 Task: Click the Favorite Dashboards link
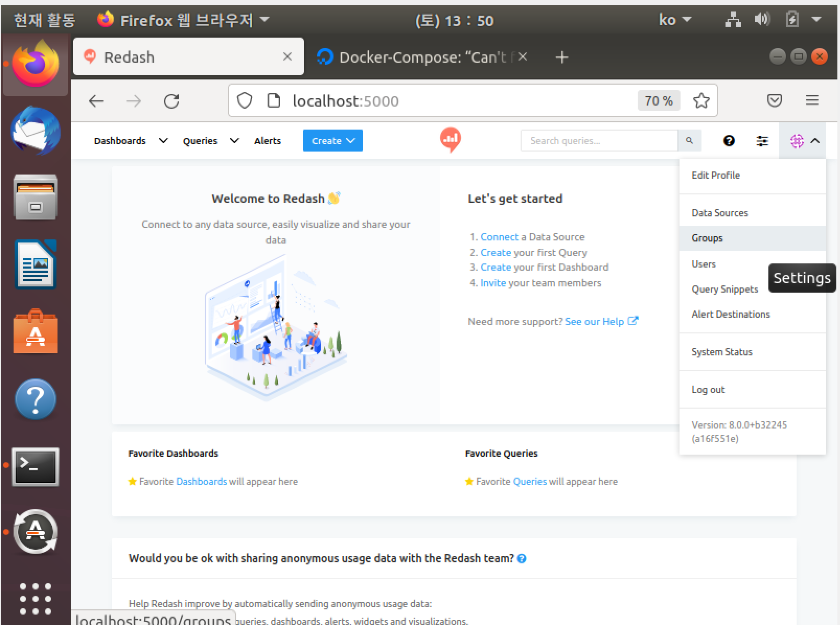[x=201, y=481]
